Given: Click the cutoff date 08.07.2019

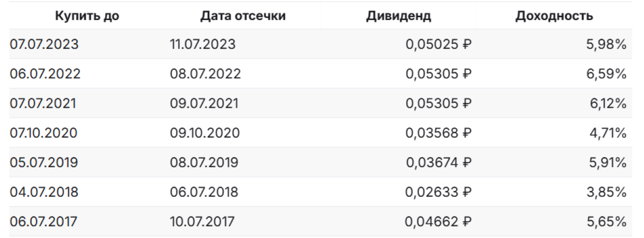Looking at the screenshot, I should click(x=204, y=162).
